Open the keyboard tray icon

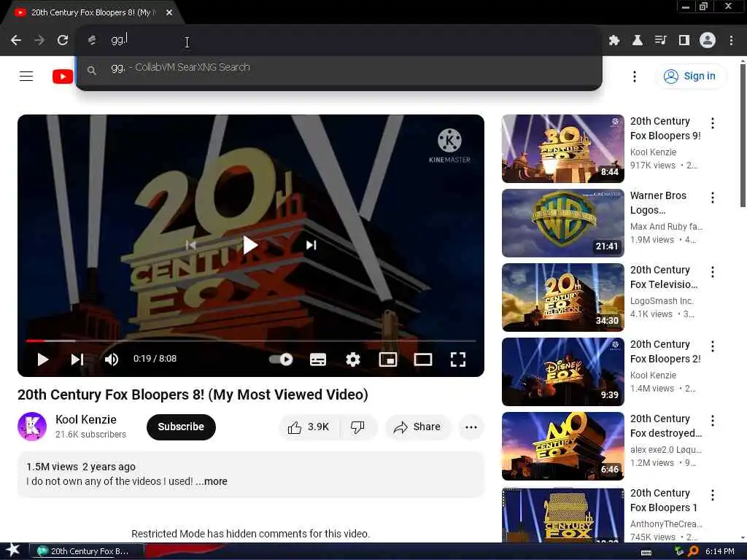pos(646,552)
